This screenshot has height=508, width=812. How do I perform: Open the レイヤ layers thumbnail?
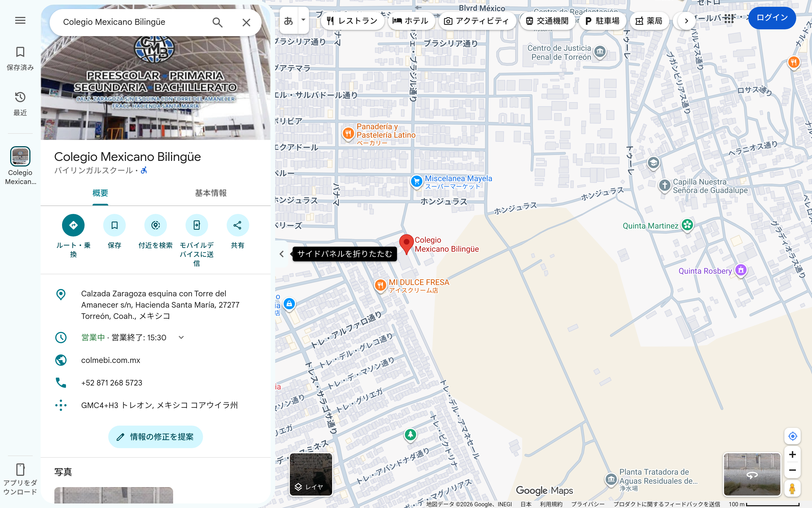[311, 474]
